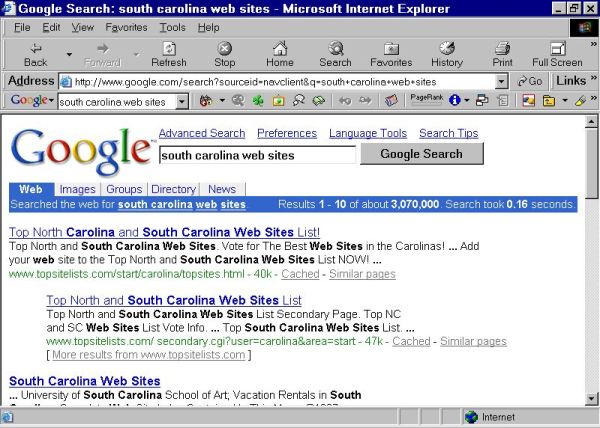Switch to the News search tab

coord(222,189)
